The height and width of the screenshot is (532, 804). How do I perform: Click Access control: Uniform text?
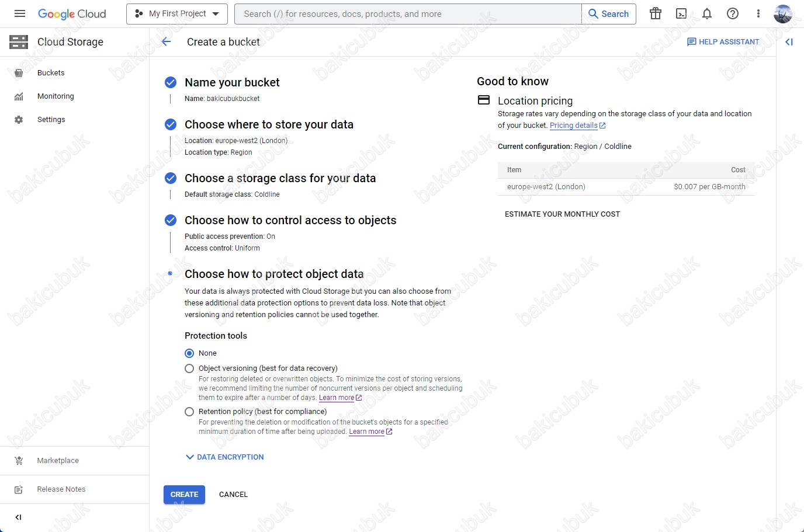(222, 248)
